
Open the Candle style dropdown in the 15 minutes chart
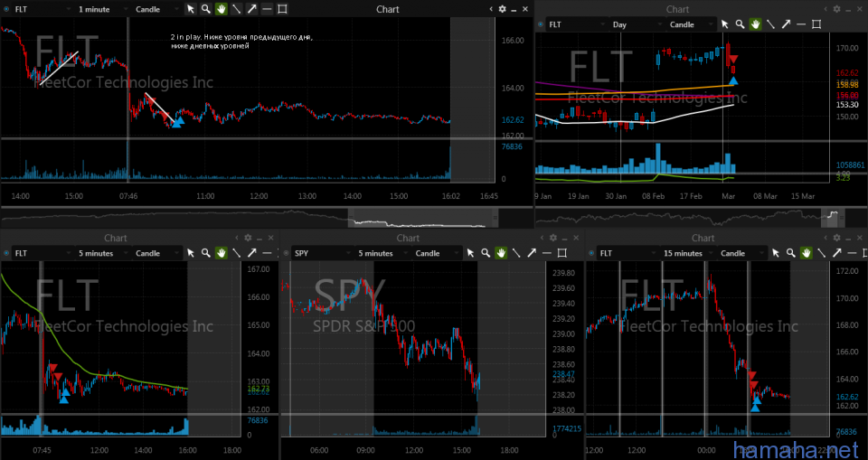pos(743,254)
